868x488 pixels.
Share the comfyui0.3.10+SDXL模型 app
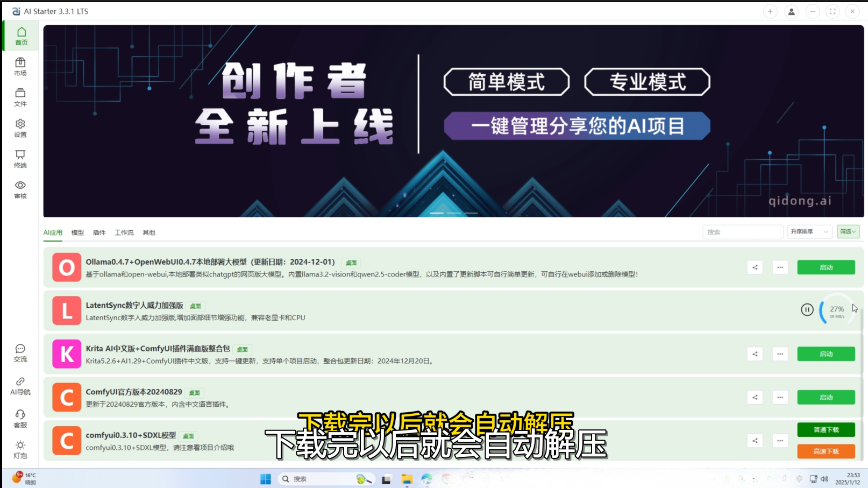tap(755, 441)
